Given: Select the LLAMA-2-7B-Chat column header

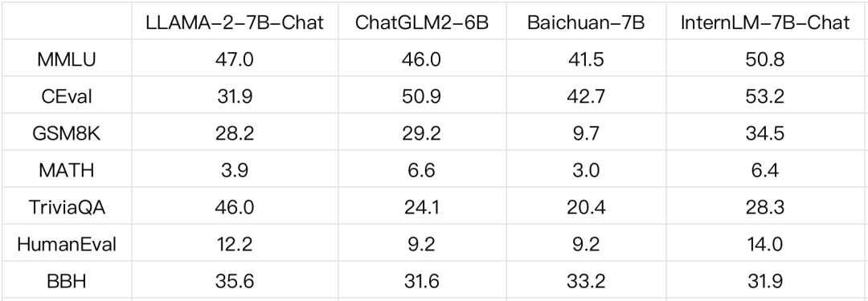Looking at the screenshot, I should point(235,22).
